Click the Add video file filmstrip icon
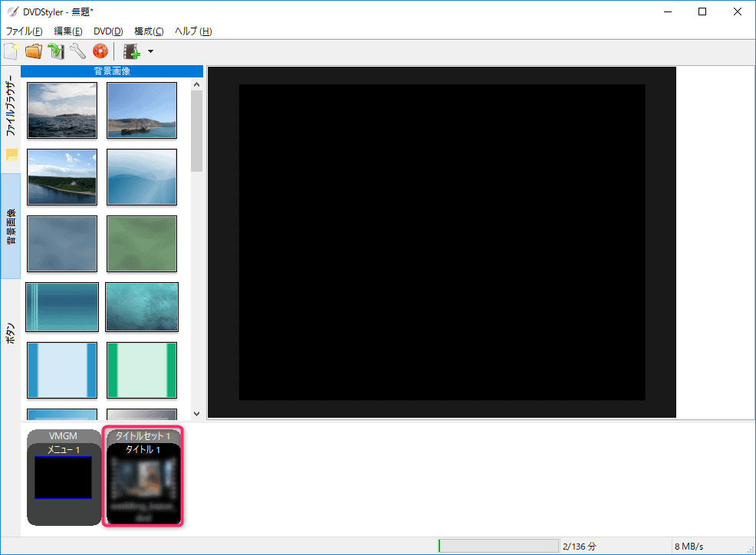The image size is (756, 555). coord(132,51)
